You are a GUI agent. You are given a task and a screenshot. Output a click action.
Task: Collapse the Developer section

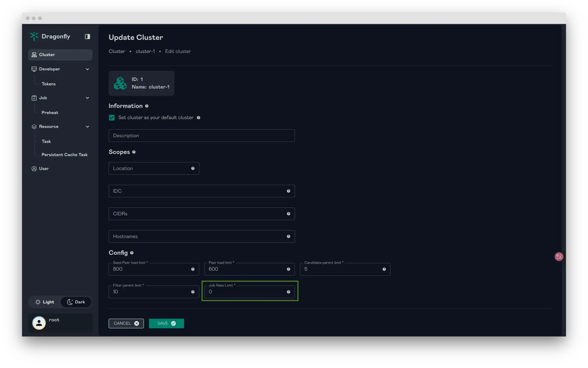(87, 69)
